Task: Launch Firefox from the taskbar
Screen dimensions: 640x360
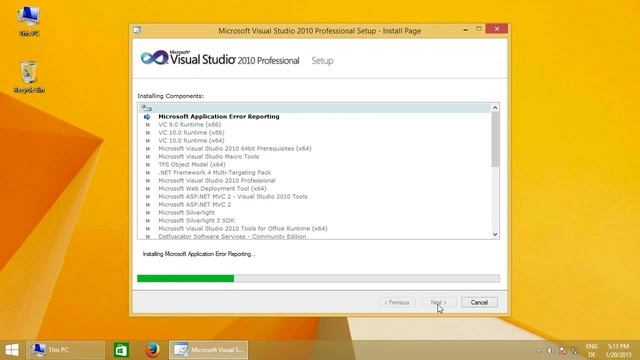Action: coord(152,350)
